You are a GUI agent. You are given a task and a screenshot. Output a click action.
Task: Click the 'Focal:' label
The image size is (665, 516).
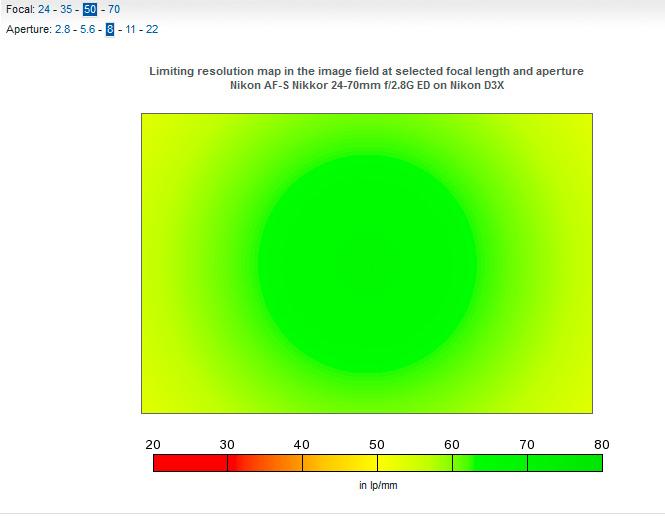click(x=20, y=9)
